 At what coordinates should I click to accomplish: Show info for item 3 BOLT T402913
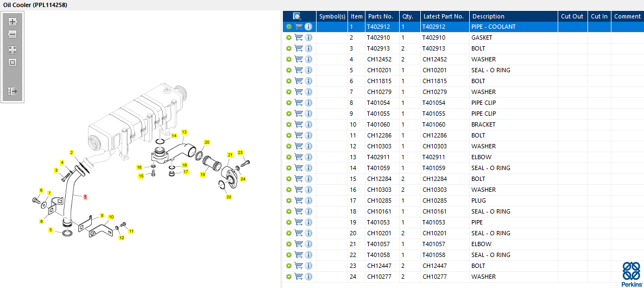308,48
